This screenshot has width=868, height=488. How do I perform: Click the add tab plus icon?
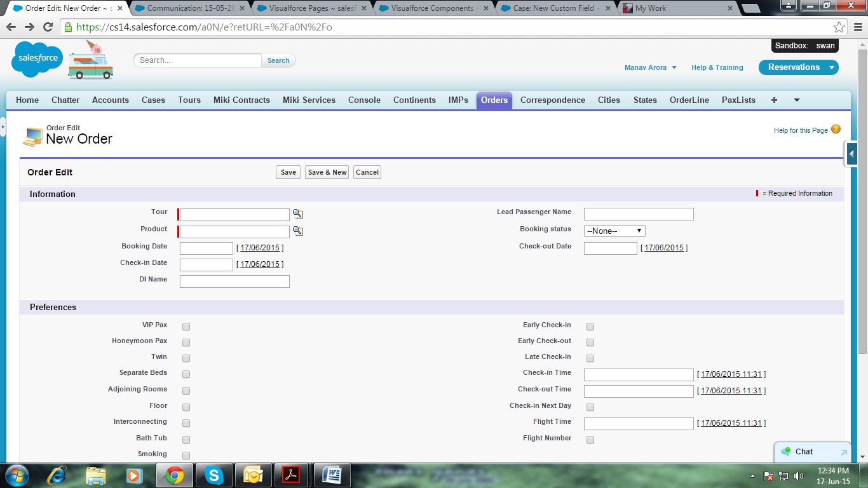click(x=774, y=100)
